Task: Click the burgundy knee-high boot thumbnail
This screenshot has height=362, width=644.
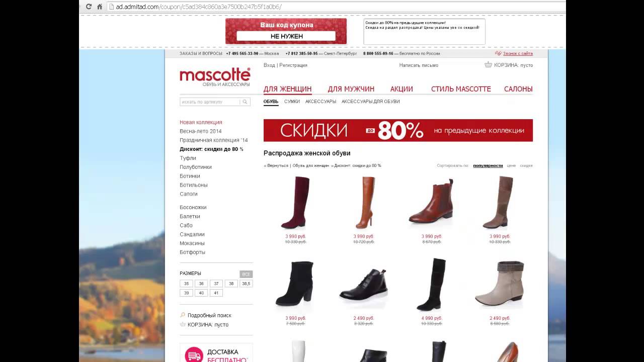Action: coord(295,203)
